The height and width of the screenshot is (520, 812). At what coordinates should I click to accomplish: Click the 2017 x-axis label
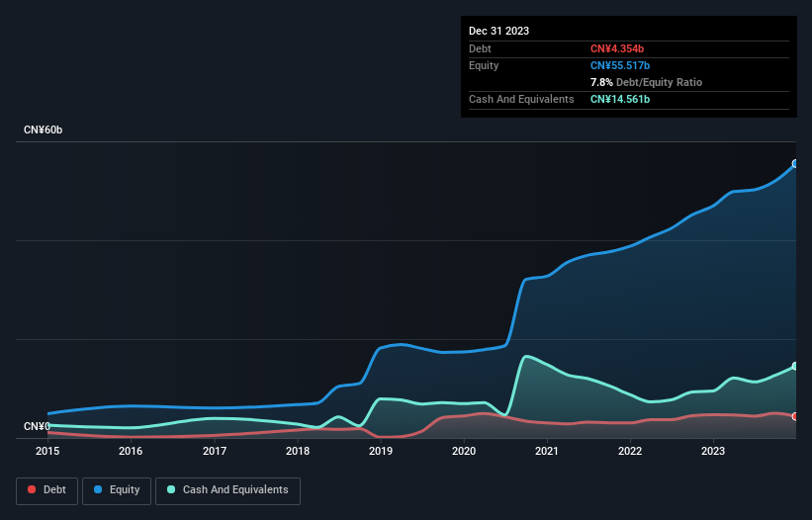(215, 451)
